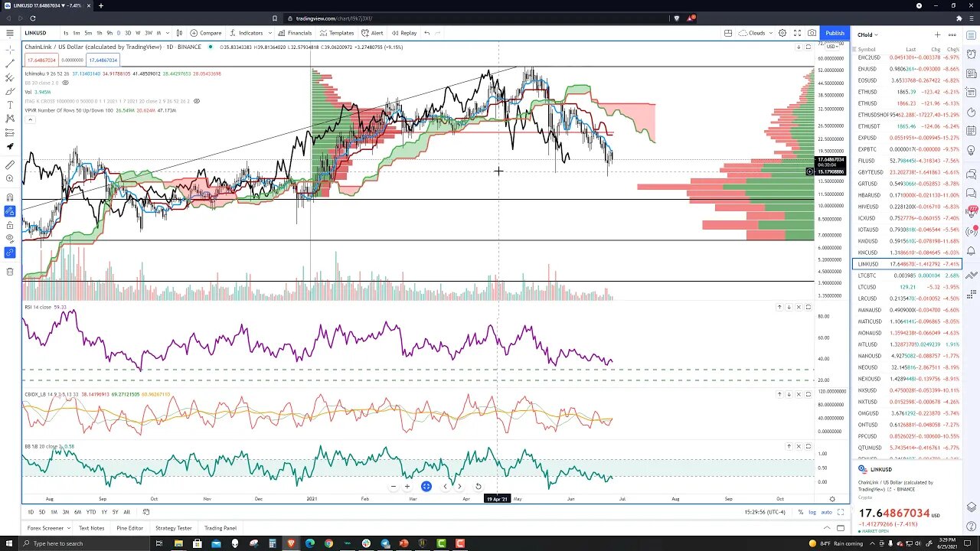
Task: Create a new Alert
Action: coord(372,33)
